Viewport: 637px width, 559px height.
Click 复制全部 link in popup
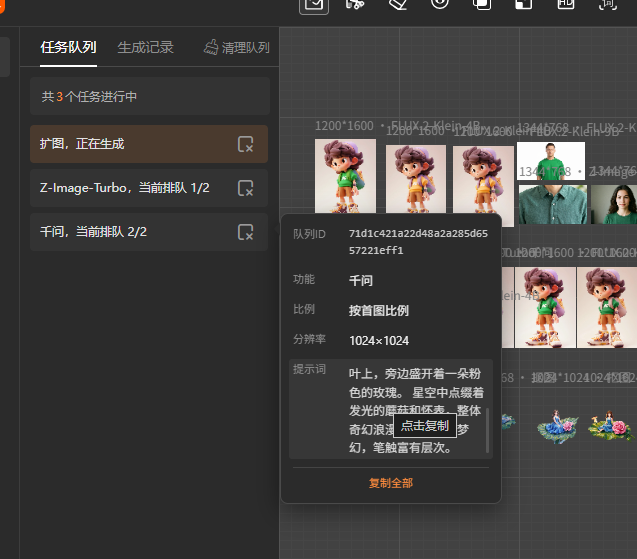(391, 483)
